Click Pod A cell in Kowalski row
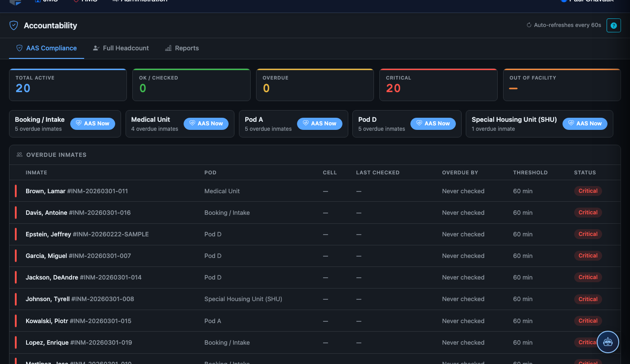 click(x=213, y=321)
